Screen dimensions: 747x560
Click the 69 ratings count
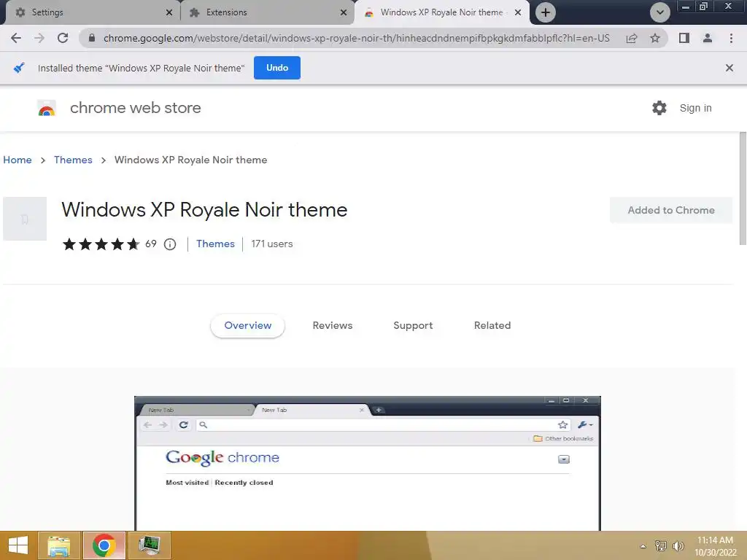click(151, 244)
